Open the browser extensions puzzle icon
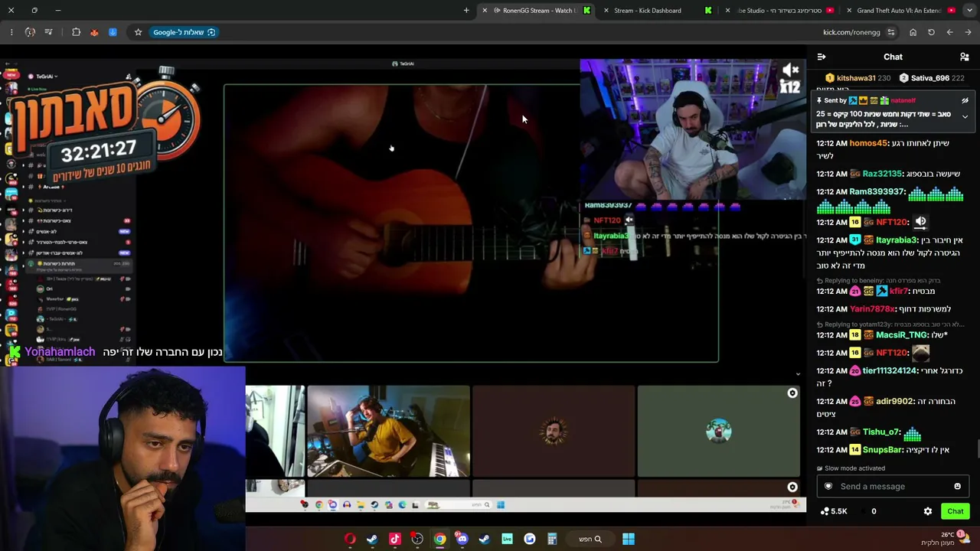Image resolution: width=980 pixels, height=551 pixels. [76, 32]
